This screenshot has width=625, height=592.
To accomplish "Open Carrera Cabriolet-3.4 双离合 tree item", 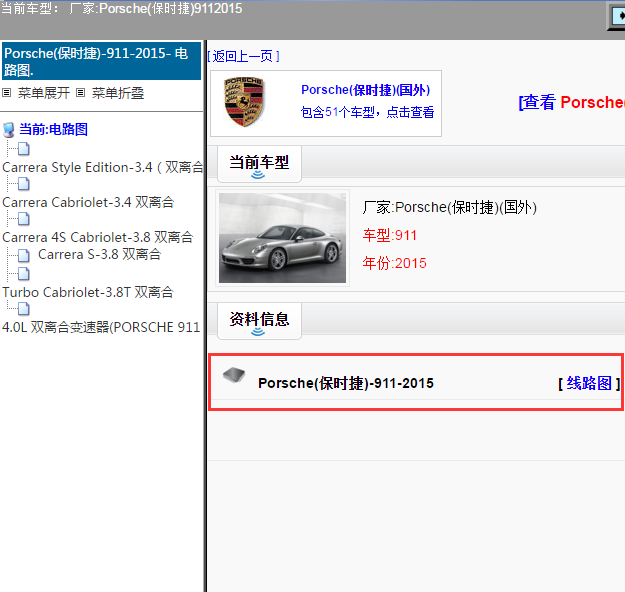I will [x=88, y=203].
